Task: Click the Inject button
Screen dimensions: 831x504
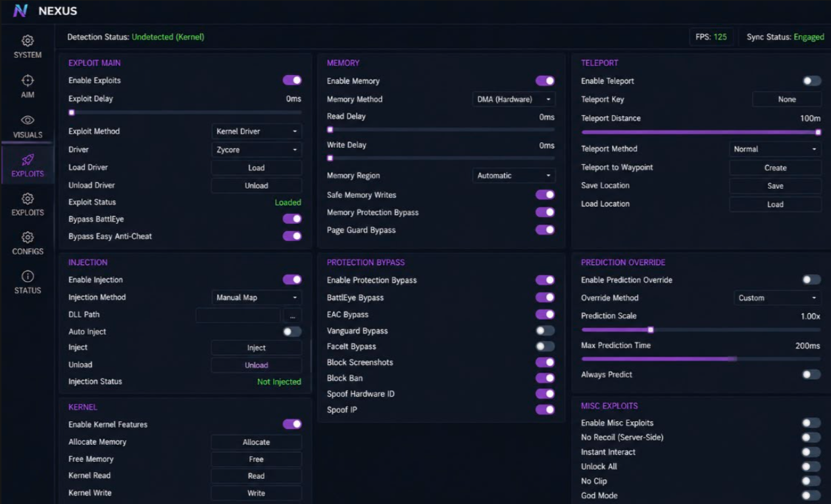Action: point(257,348)
